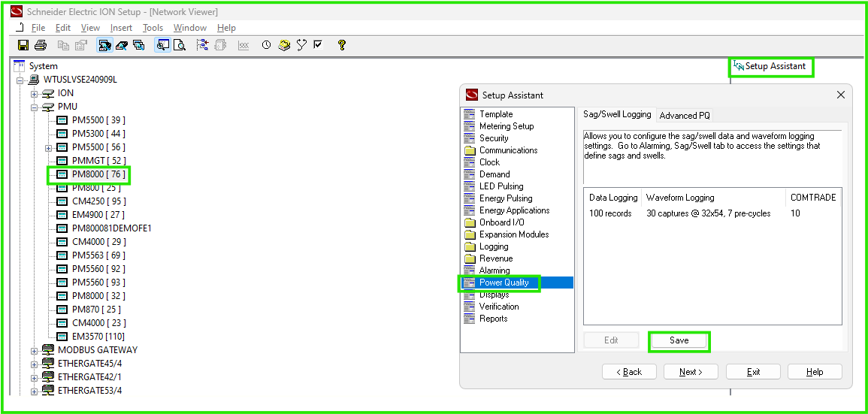The height and width of the screenshot is (414, 868).
Task: Click the greyed Properties toolbar icon
Action: coord(81,45)
